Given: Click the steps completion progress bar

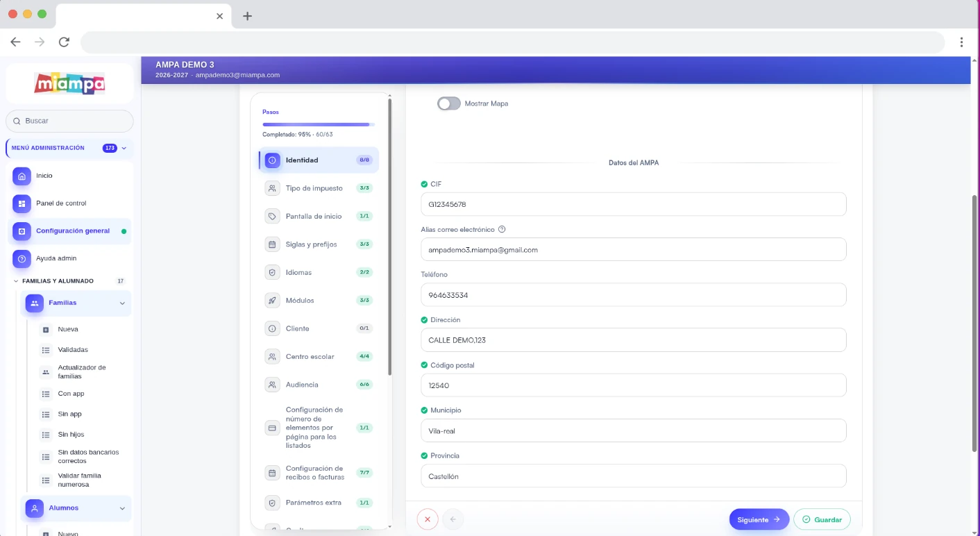Looking at the screenshot, I should (319, 125).
